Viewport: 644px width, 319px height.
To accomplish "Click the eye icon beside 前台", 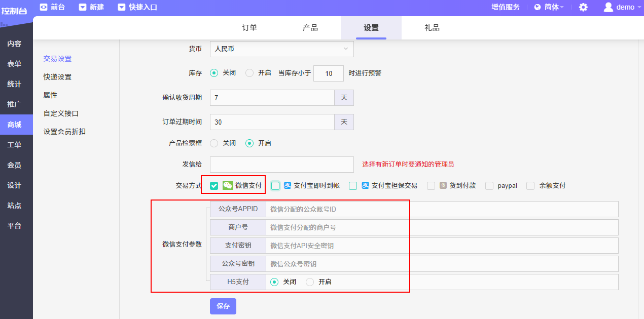I will click(x=44, y=7).
